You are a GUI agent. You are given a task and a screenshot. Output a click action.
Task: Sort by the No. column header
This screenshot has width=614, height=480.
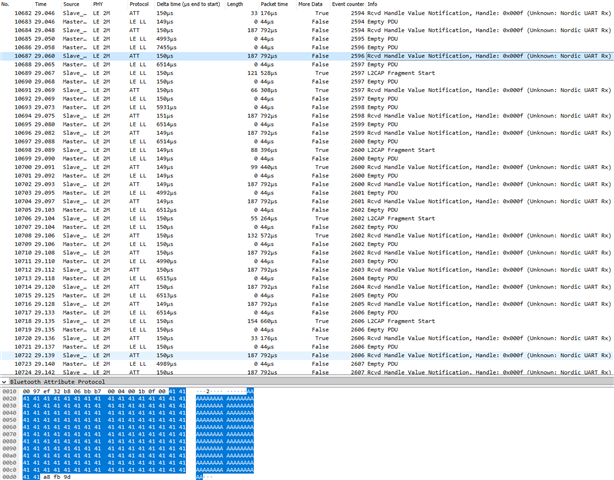point(5,4)
